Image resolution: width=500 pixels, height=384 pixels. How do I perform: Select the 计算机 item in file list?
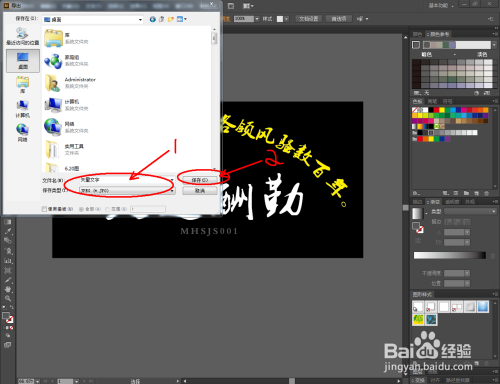67,105
